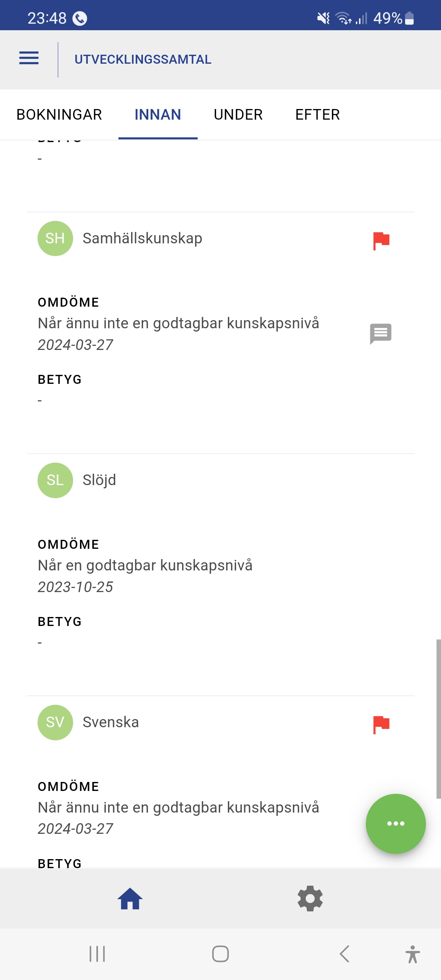Tap the SH subject avatar

point(55,238)
